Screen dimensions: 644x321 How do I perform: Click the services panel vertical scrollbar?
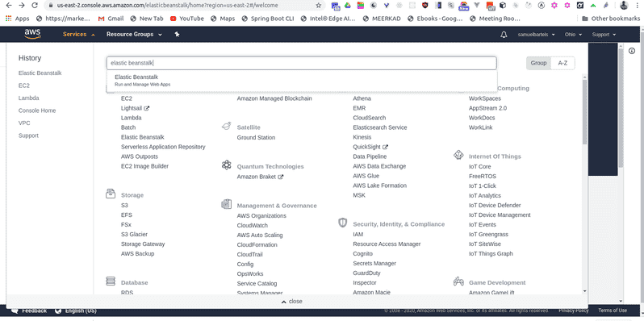(x=585, y=111)
